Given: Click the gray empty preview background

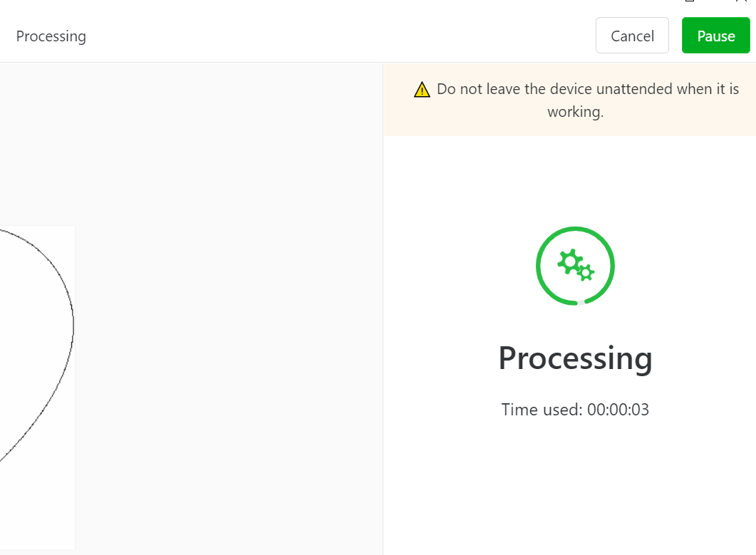Looking at the screenshot, I should (x=229, y=308).
